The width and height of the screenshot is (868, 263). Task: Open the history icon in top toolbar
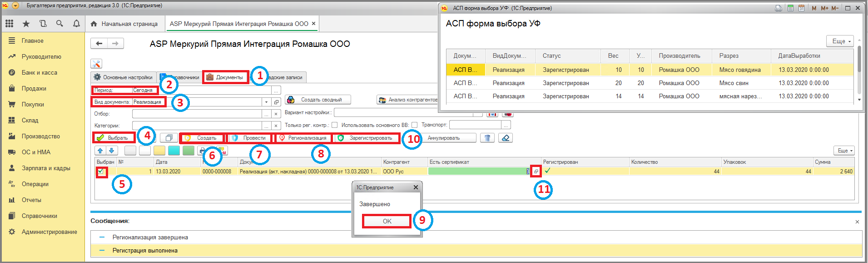(43, 24)
